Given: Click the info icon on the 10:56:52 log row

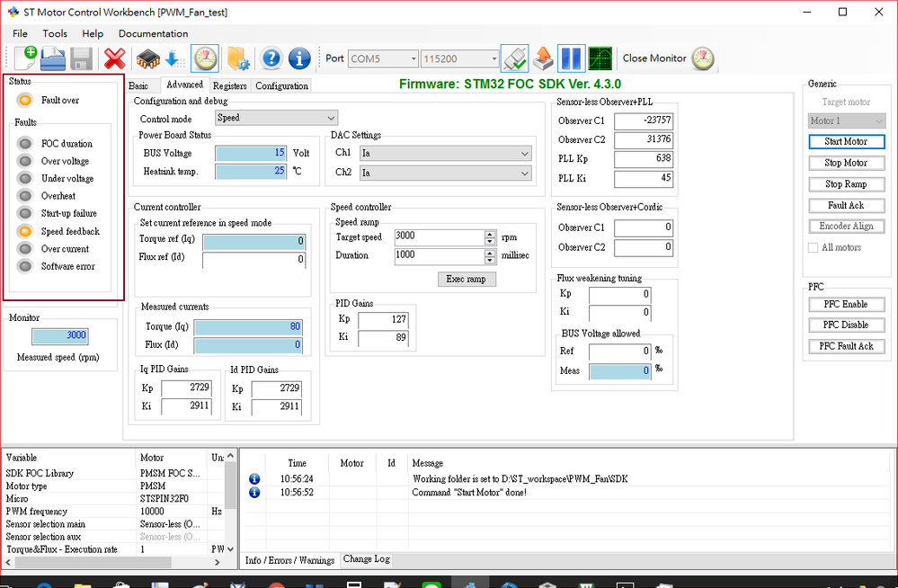Looking at the screenshot, I should tap(254, 493).
